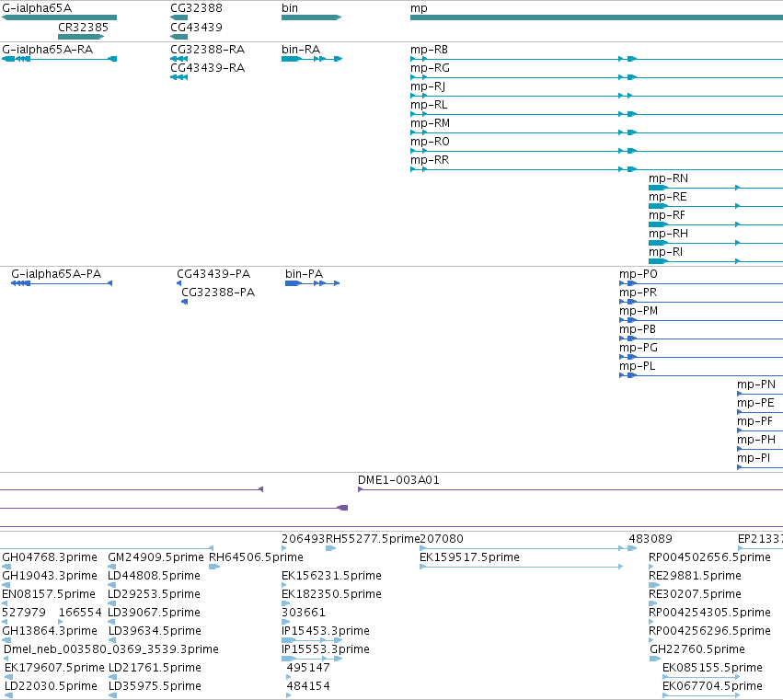Image resolution: width=783 pixels, height=700 pixels.
Task: Select the G-ialpha65A gene bar
Action: 60,17
